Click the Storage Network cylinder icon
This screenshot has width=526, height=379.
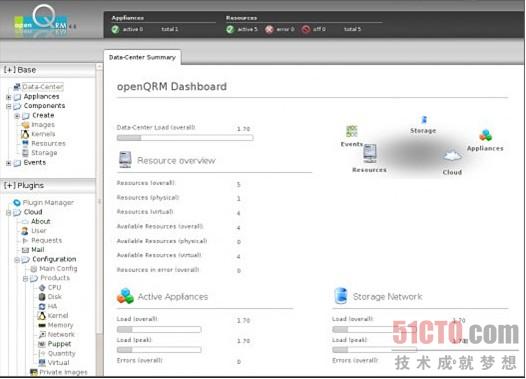[341, 296]
